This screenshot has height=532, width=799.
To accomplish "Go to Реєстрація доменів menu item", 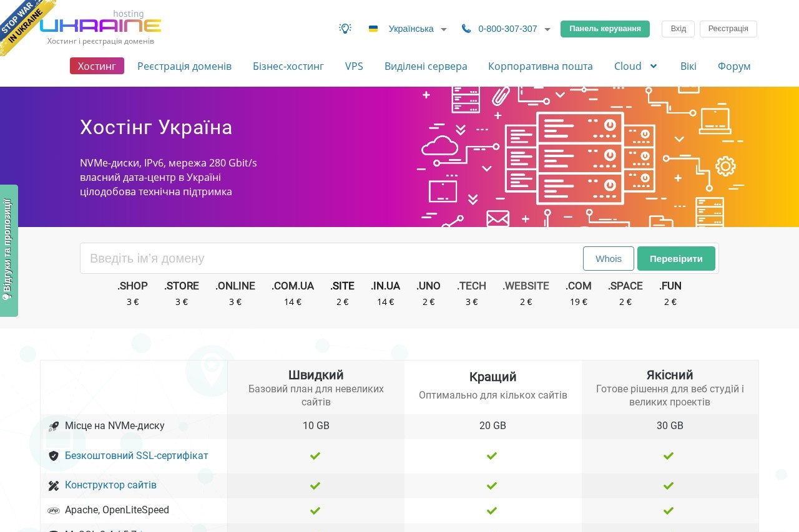I will click(184, 66).
